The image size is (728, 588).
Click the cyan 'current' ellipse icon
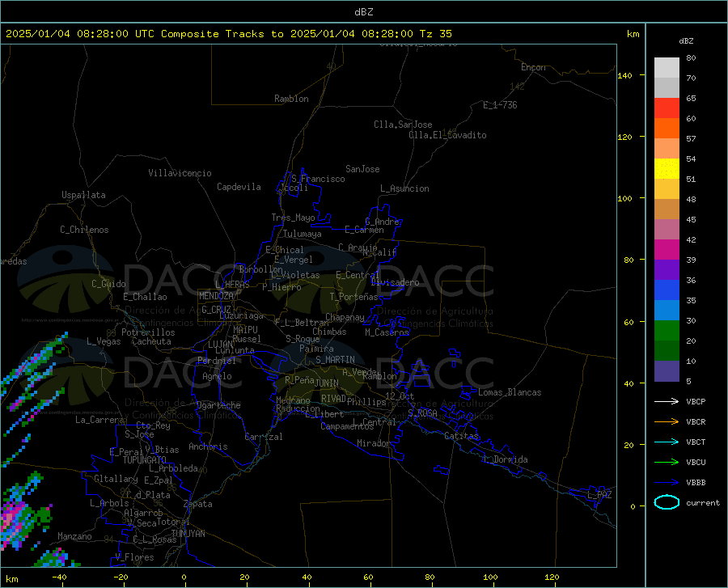point(667,502)
